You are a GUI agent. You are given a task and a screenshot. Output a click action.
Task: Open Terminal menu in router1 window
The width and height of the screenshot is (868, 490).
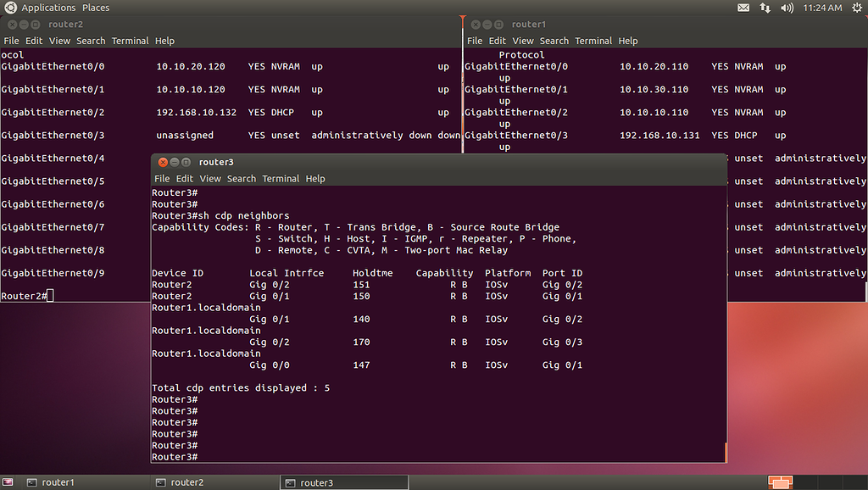click(593, 41)
